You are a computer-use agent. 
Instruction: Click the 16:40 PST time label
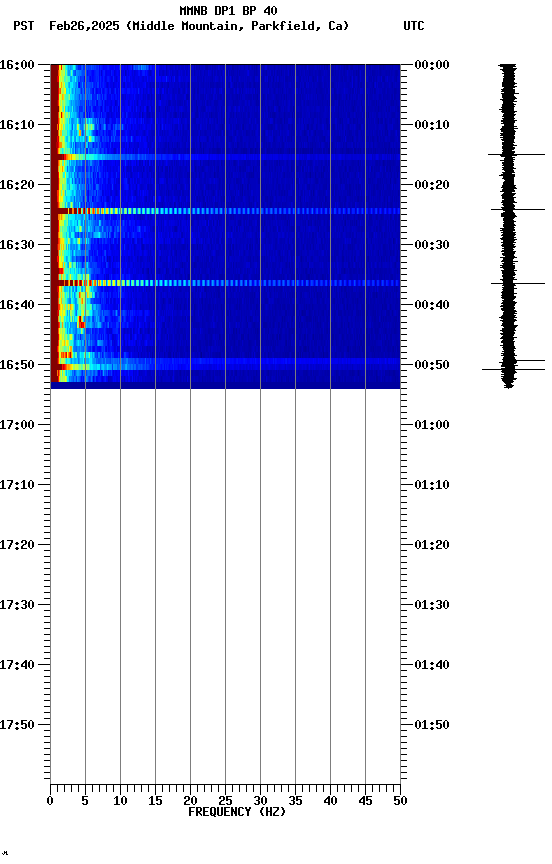(x=17, y=305)
